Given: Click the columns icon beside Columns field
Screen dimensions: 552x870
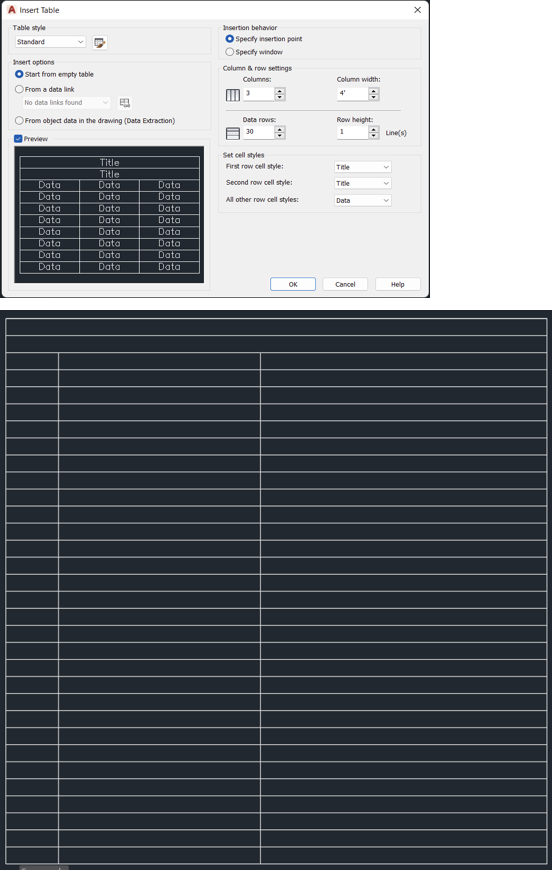Looking at the screenshot, I should point(233,95).
